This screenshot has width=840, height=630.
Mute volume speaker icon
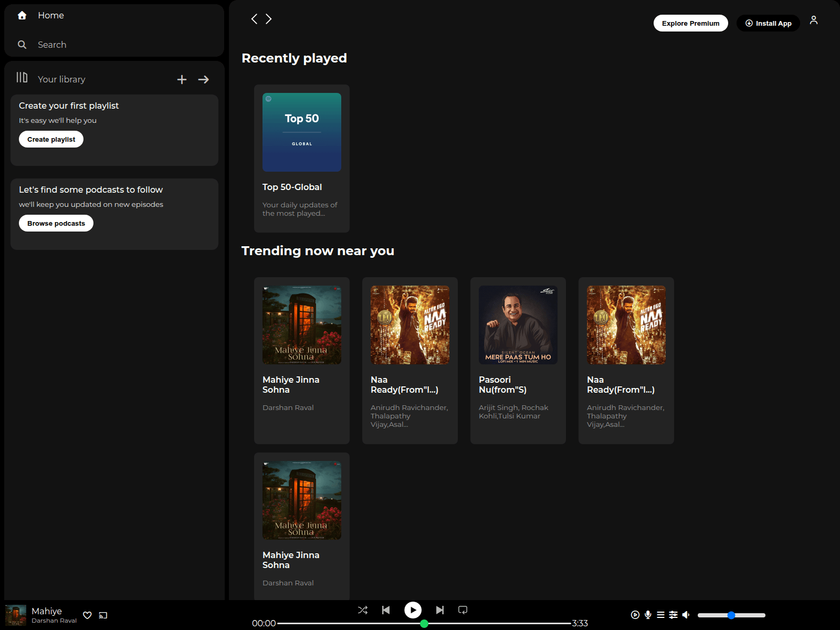pos(686,615)
